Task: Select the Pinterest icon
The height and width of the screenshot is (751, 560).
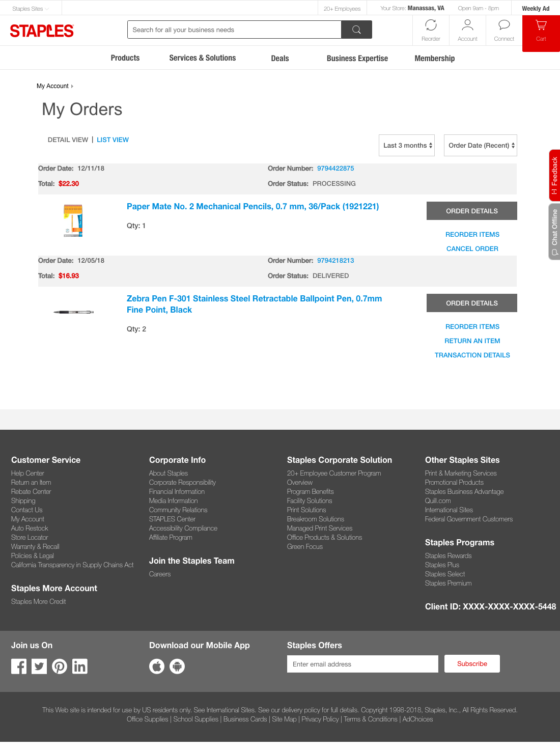Action: (x=60, y=666)
